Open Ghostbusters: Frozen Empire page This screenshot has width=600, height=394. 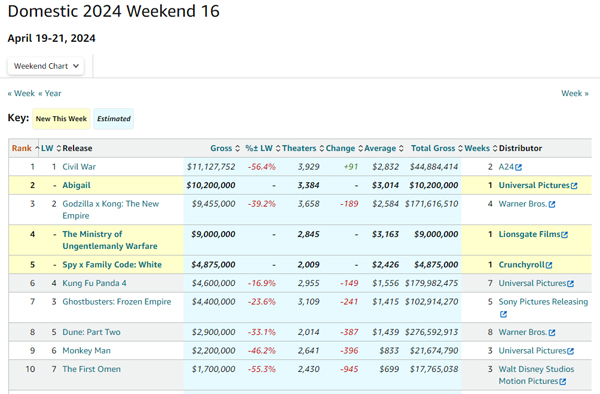(x=117, y=302)
